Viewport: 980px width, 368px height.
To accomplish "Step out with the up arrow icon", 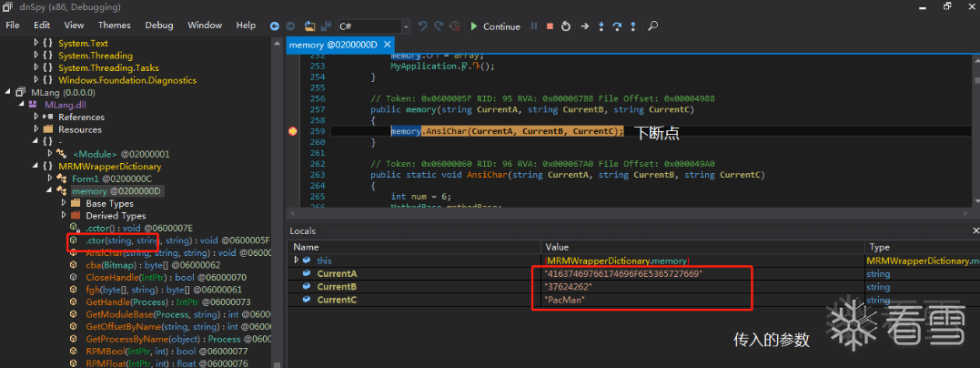I will [633, 26].
